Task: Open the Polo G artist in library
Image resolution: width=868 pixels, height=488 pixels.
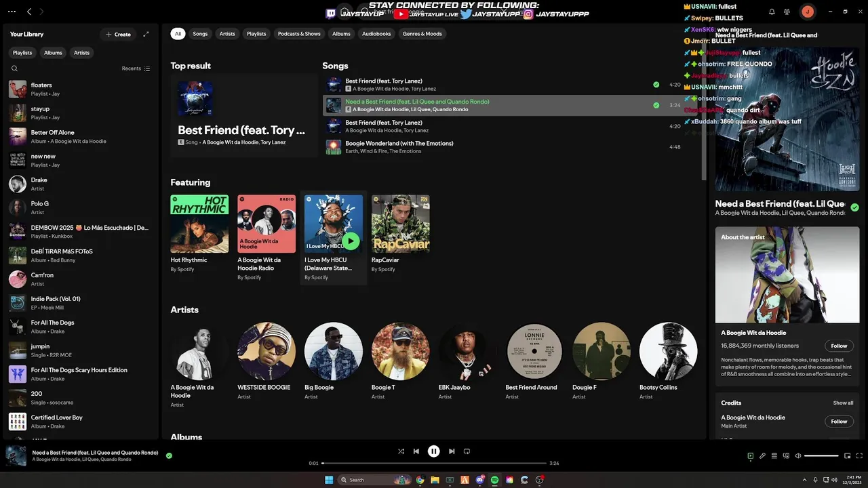Action: tap(81, 207)
